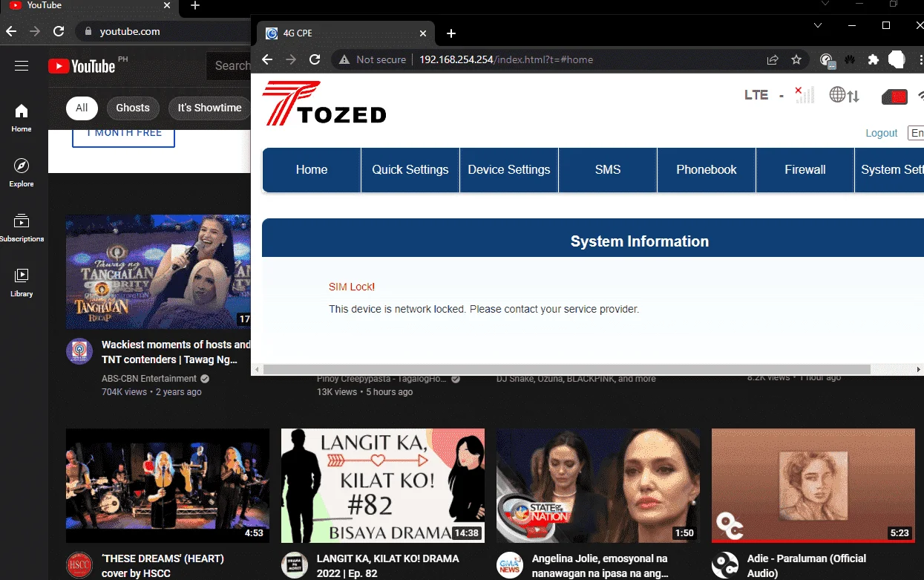Click ABS-CBN Entertainment channel avatar
Screen dimensions: 924x580
click(79, 351)
